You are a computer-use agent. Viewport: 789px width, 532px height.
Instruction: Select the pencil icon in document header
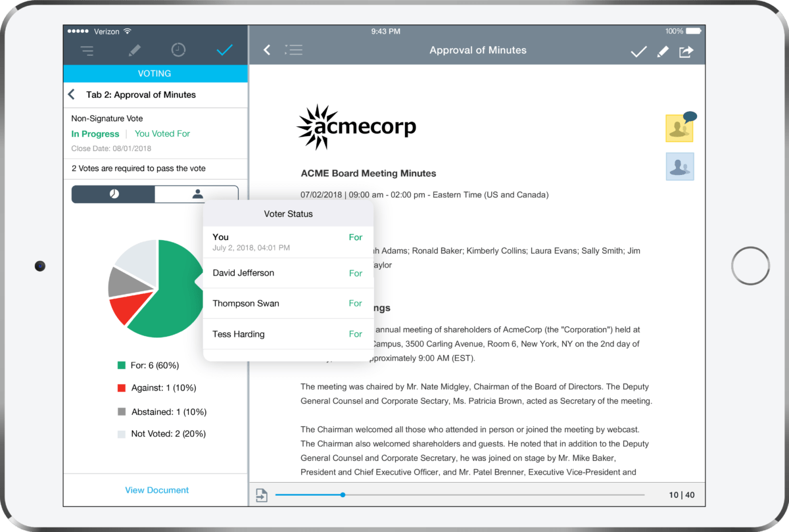tap(663, 51)
